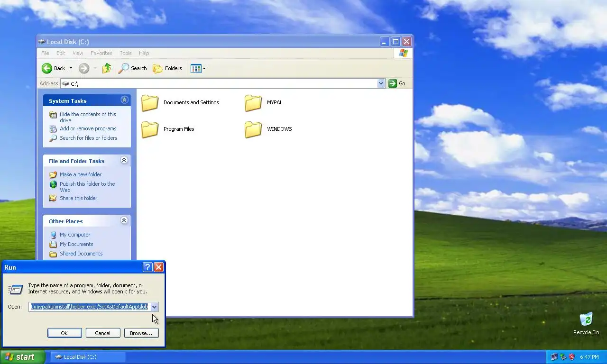Open the Edit menu
The image size is (607, 364).
[61, 53]
